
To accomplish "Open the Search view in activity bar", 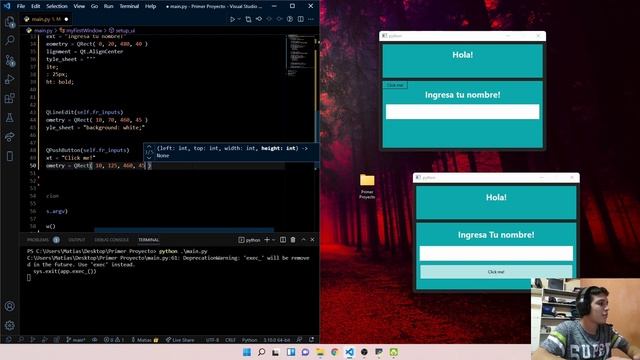I will tap(10, 40).
